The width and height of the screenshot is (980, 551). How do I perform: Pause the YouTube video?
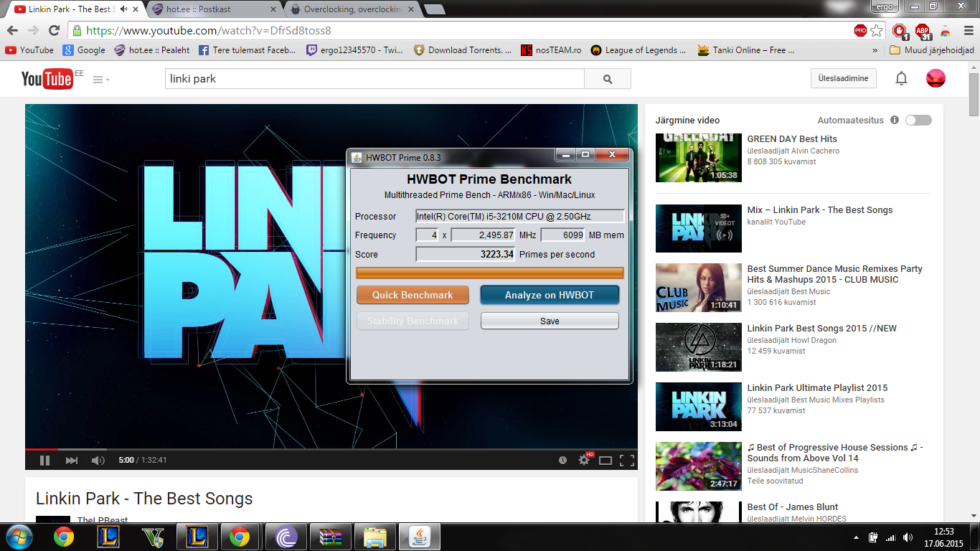44,461
